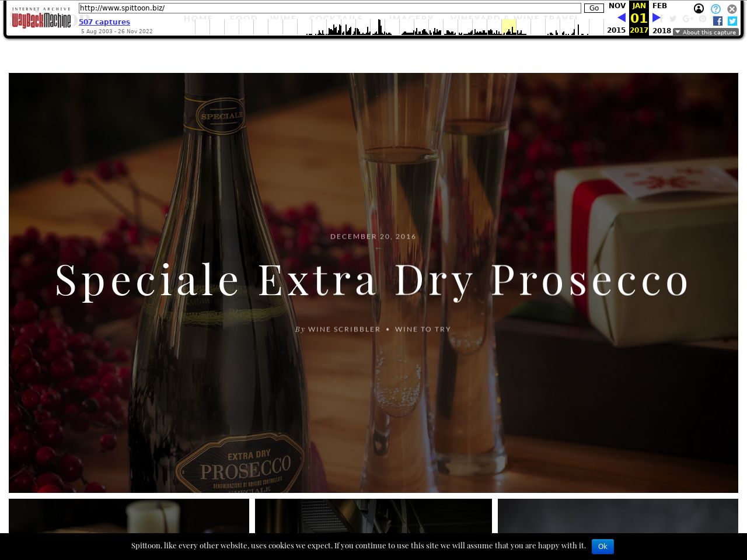Open the Wine Scribbler author link
This screenshot has height=560, width=747.
pyautogui.click(x=344, y=329)
